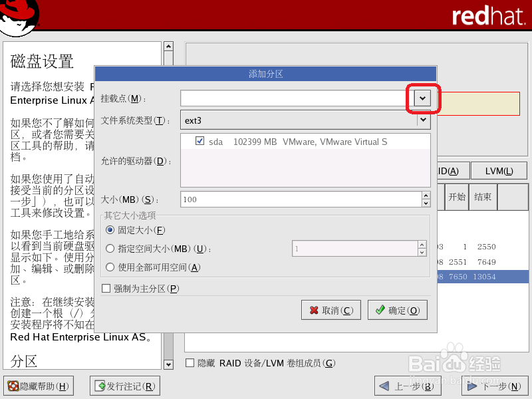This screenshot has height=399, width=532.
Task: Increase partition size with the up stepper arrow
Action: pos(426,195)
